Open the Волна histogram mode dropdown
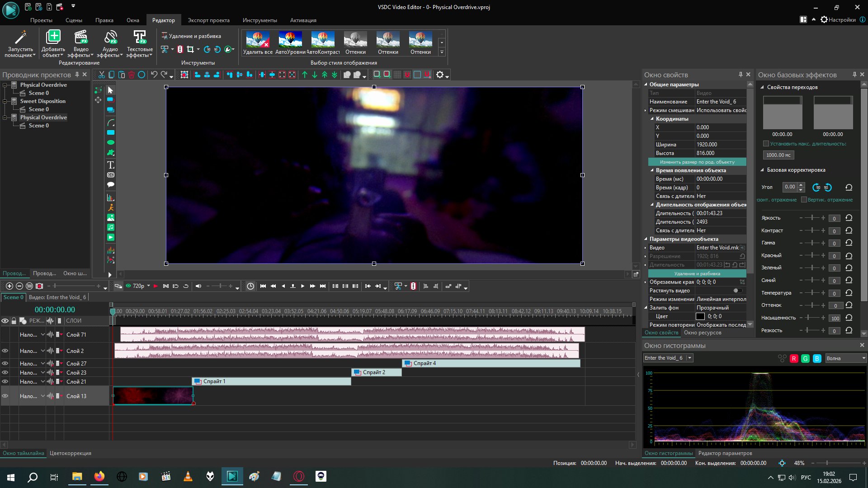Viewport: 868px width, 488px height. (x=845, y=358)
